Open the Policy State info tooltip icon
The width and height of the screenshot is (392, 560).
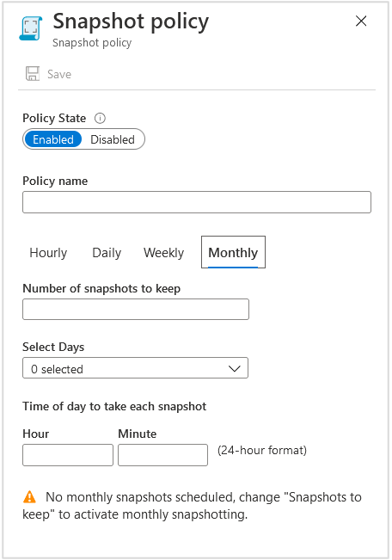coord(100,118)
